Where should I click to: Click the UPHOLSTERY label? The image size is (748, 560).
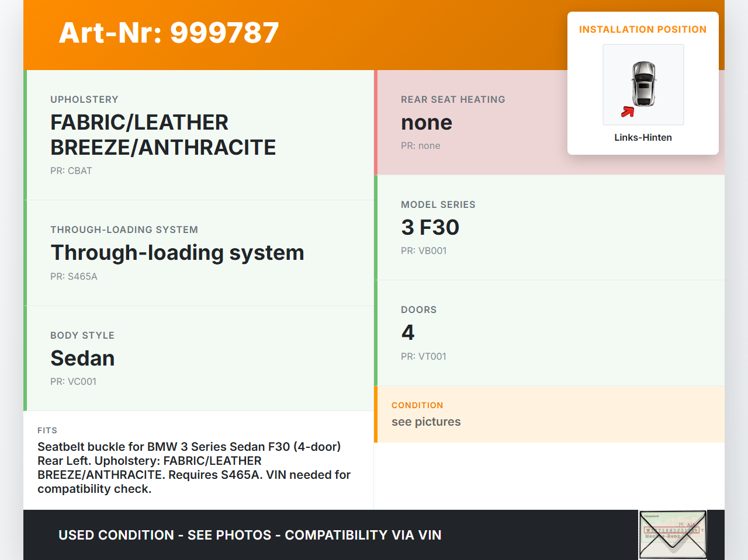pos(84,99)
